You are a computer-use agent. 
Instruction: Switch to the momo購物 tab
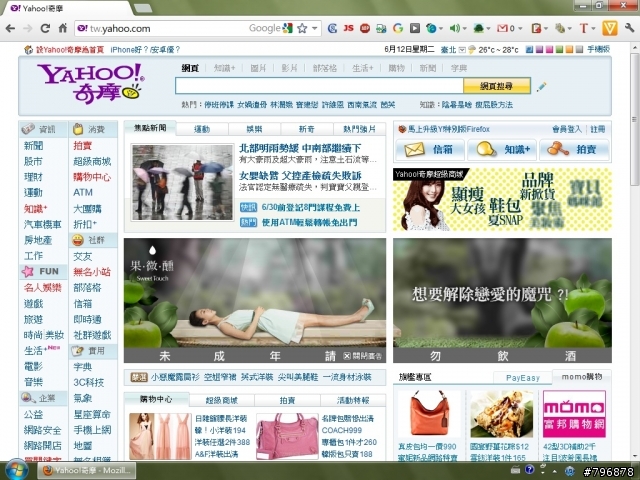click(582, 377)
